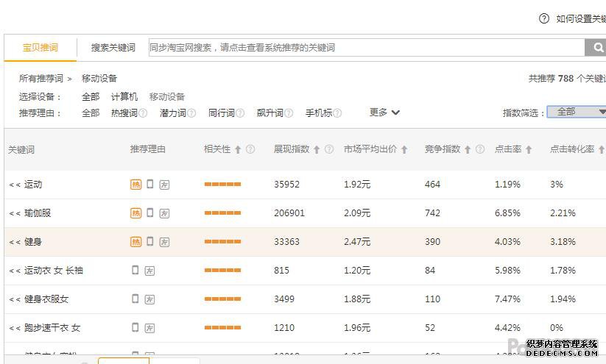The width and height of the screenshot is (606, 364).
Task: Switch to 宝贝推词 tab
Action: tap(40, 48)
